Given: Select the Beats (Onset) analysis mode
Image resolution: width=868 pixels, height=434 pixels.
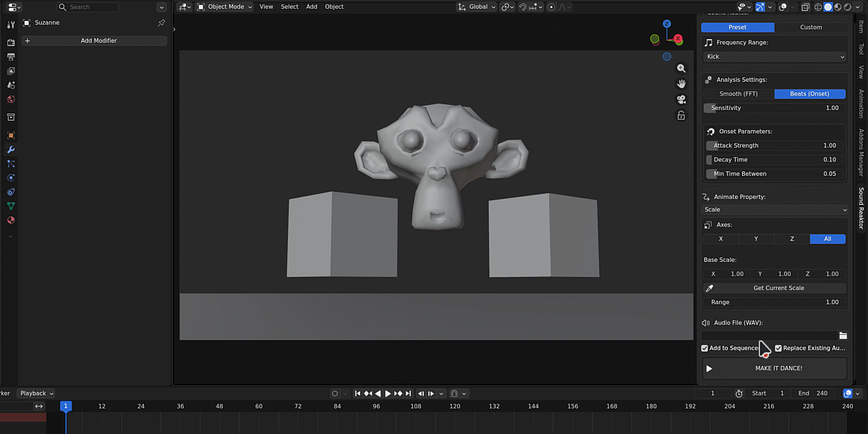Looking at the screenshot, I should (x=810, y=94).
